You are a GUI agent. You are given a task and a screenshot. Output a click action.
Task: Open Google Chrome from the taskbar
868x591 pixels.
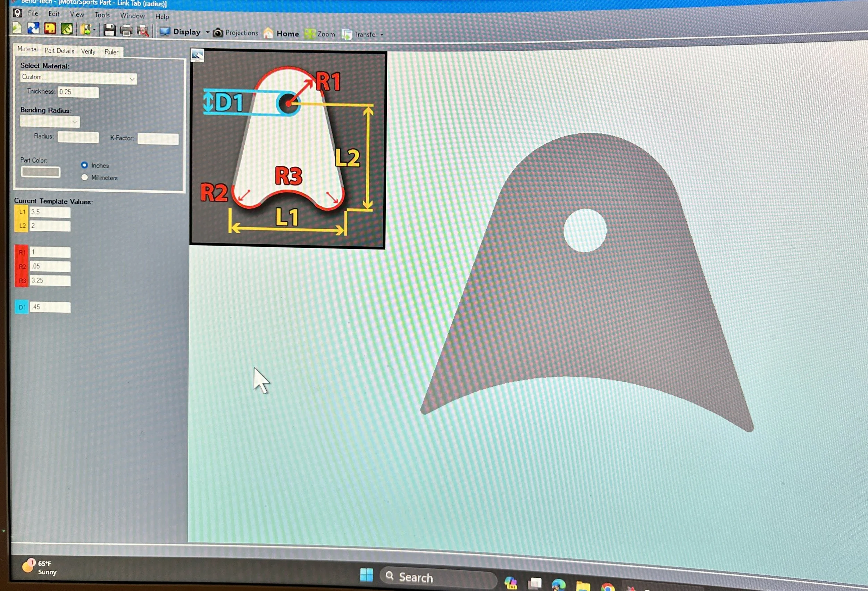click(x=607, y=587)
